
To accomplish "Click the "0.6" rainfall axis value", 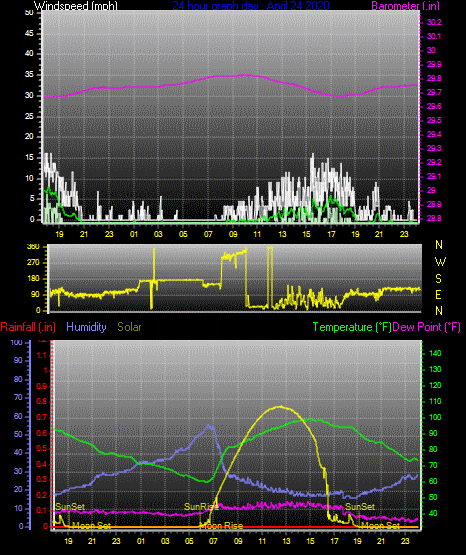I will [42, 433].
